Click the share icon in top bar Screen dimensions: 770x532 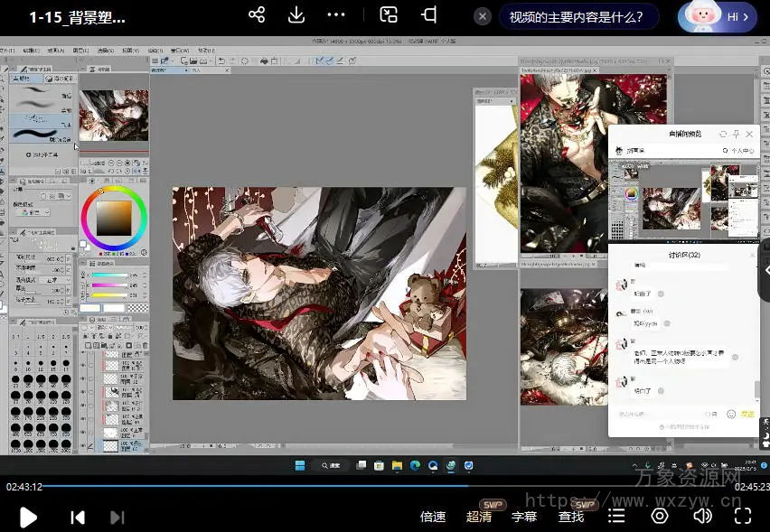click(x=257, y=15)
